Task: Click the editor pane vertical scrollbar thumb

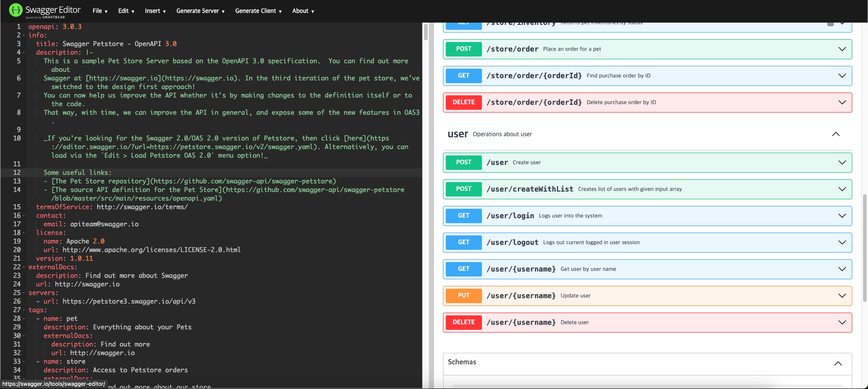Action: (x=425, y=32)
